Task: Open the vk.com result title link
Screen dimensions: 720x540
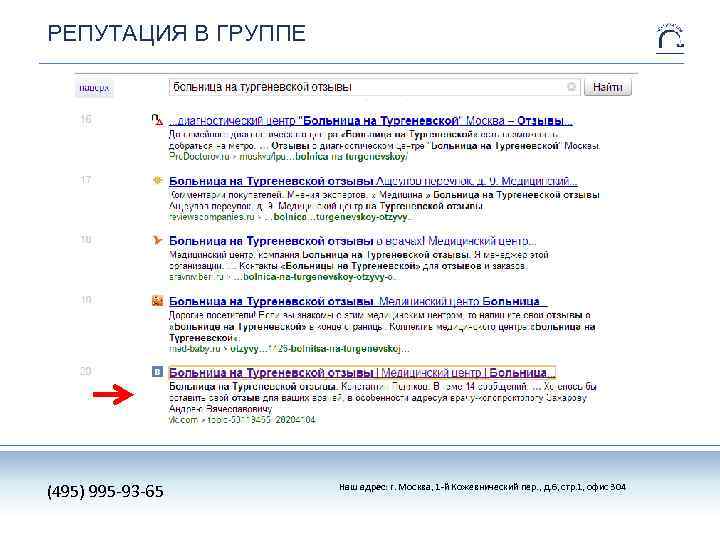Action: click(362, 372)
